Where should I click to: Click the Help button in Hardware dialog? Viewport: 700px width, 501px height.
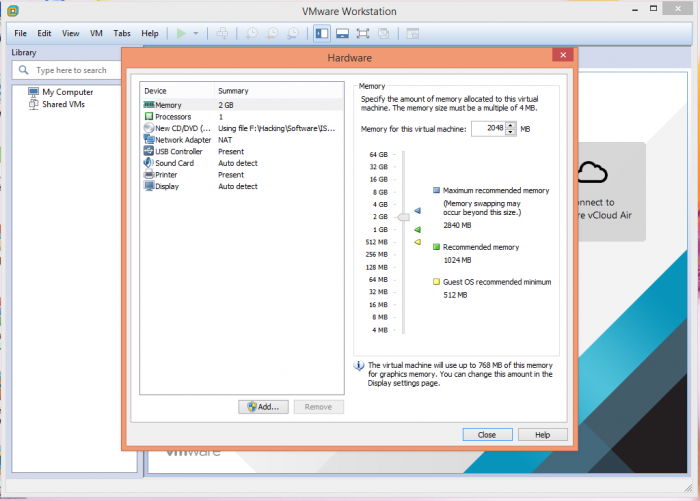(x=543, y=434)
